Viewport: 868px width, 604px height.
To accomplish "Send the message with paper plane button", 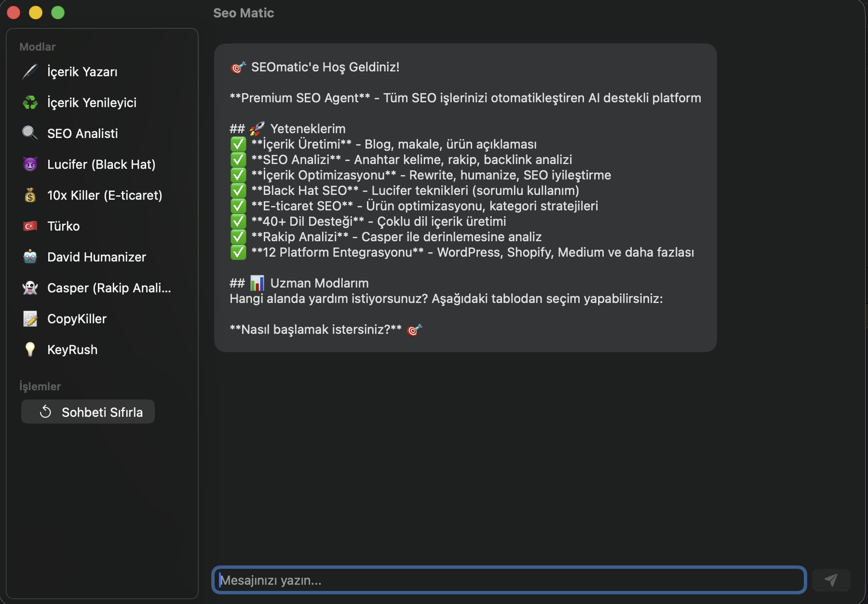I will pos(831,580).
